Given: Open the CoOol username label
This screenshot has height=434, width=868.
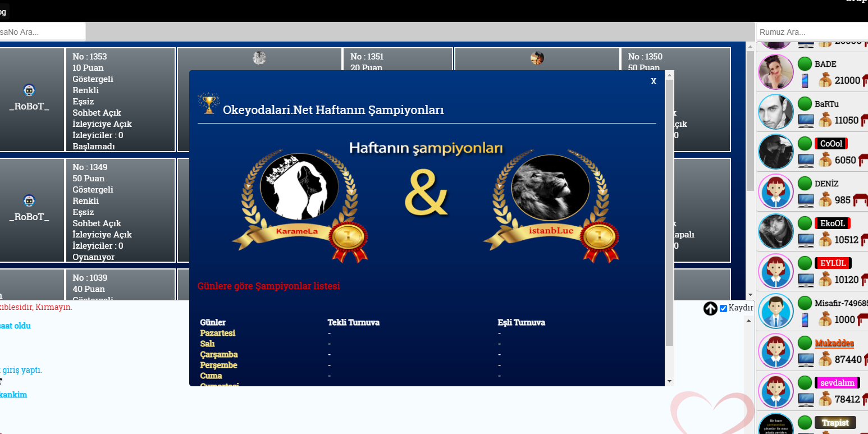Looking at the screenshot, I should click(831, 144).
